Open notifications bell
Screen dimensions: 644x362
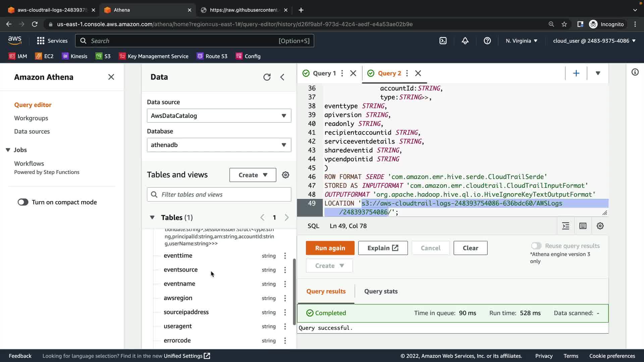pos(465,41)
